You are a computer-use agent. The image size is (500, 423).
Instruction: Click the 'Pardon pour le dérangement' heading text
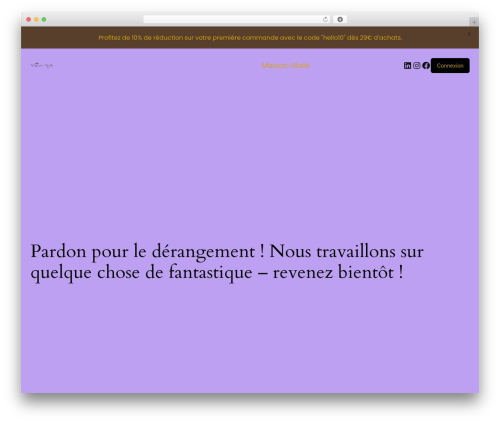(227, 262)
